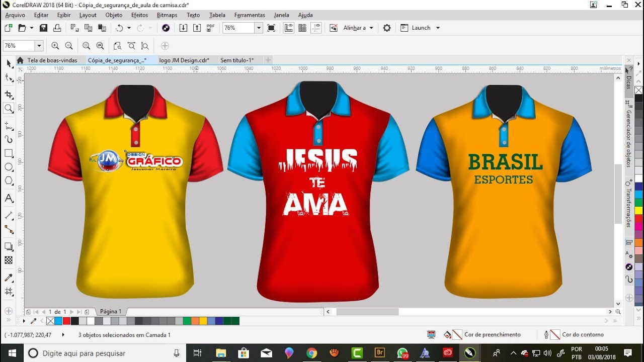Click the Cut icon in toolbar
Viewport: 644px width, 362px height.
pyautogui.click(x=74, y=28)
